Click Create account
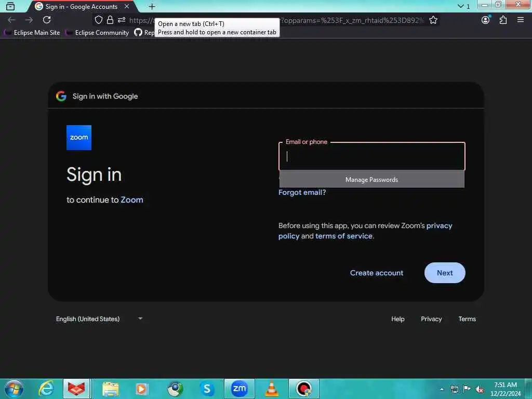 pos(377,273)
